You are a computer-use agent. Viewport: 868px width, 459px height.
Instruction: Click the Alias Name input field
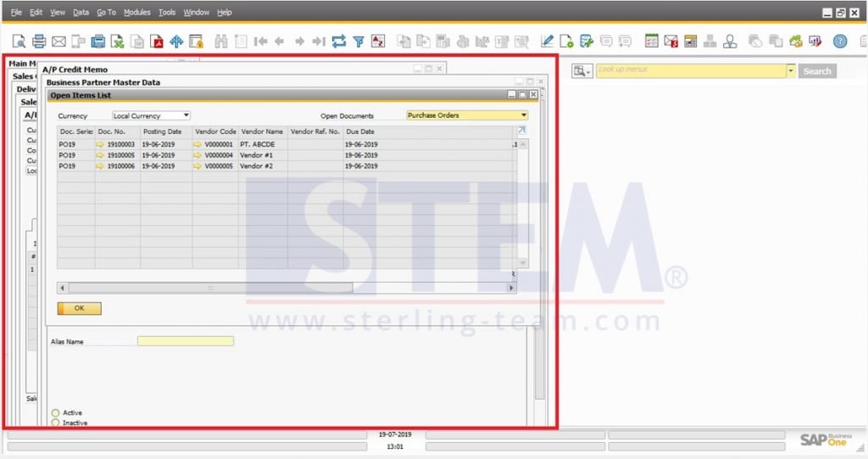[x=185, y=342]
